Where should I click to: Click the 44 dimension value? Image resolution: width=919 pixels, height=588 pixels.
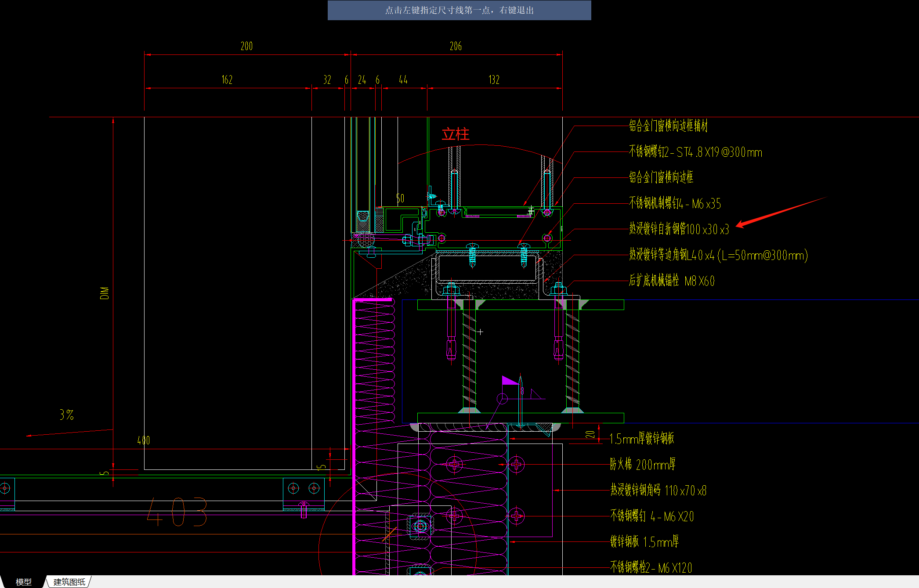(x=403, y=80)
